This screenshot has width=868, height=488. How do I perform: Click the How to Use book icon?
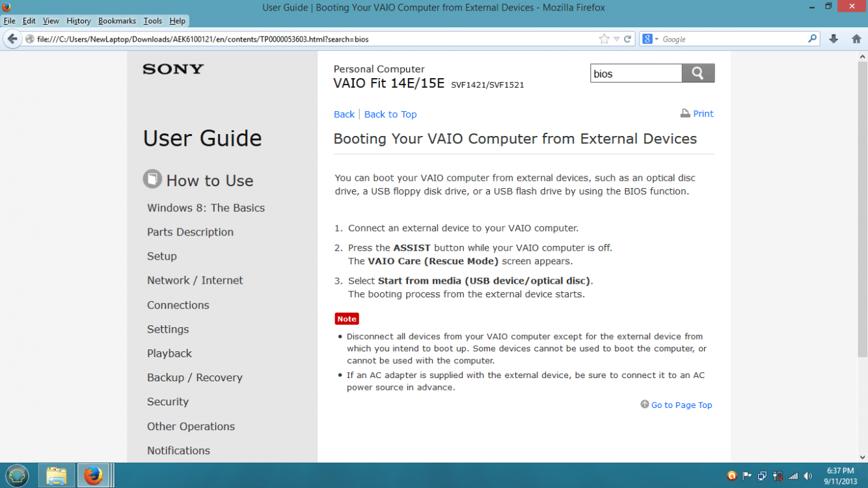click(152, 179)
